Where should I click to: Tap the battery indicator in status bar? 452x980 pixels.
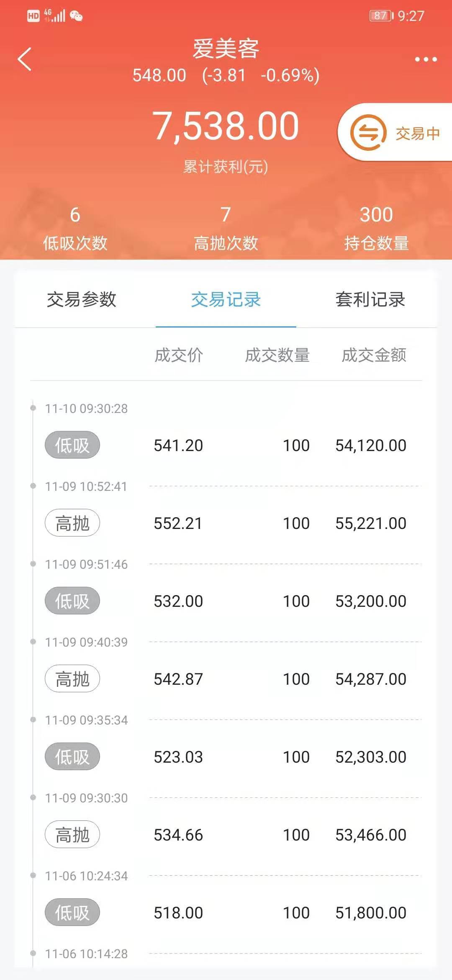point(381,16)
